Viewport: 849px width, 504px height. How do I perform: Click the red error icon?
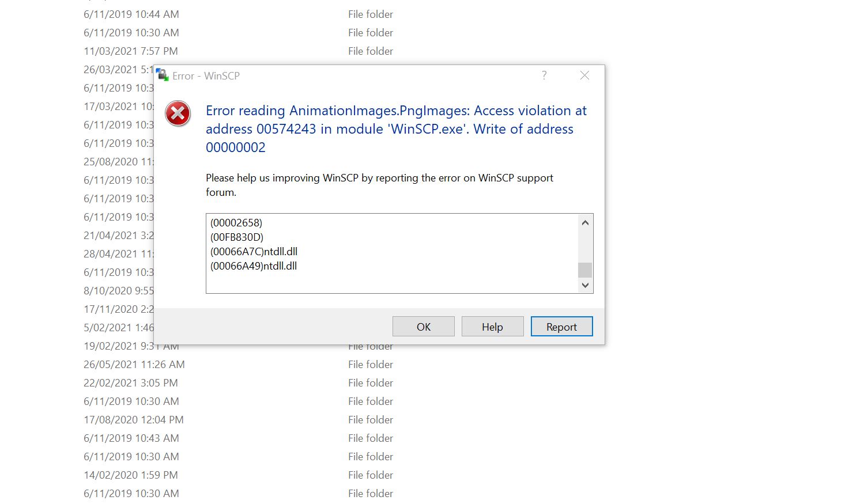tap(178, 113)
